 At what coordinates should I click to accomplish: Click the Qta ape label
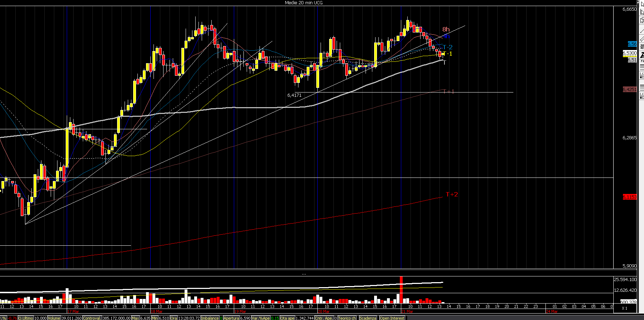[287, 318]
